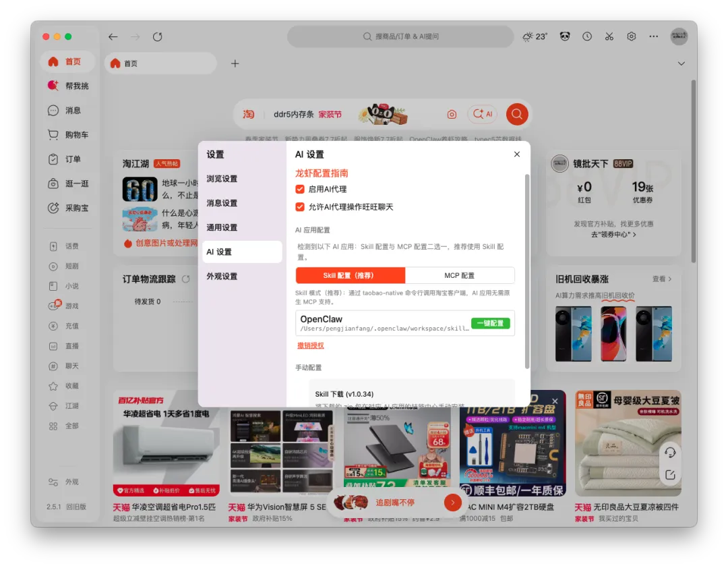Click the feedback edit icon
This screenshot has width=728, height=568.
pyautogui.click(x=670, y=475)
